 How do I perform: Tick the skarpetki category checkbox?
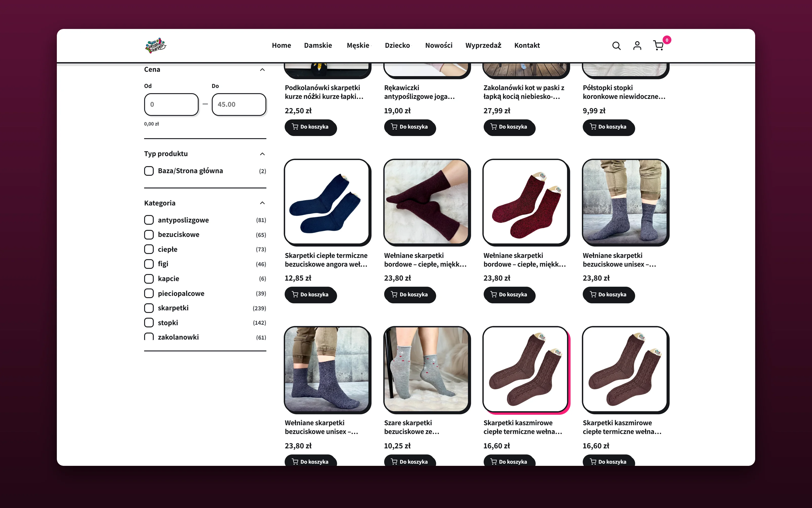[x=149, y=308]
